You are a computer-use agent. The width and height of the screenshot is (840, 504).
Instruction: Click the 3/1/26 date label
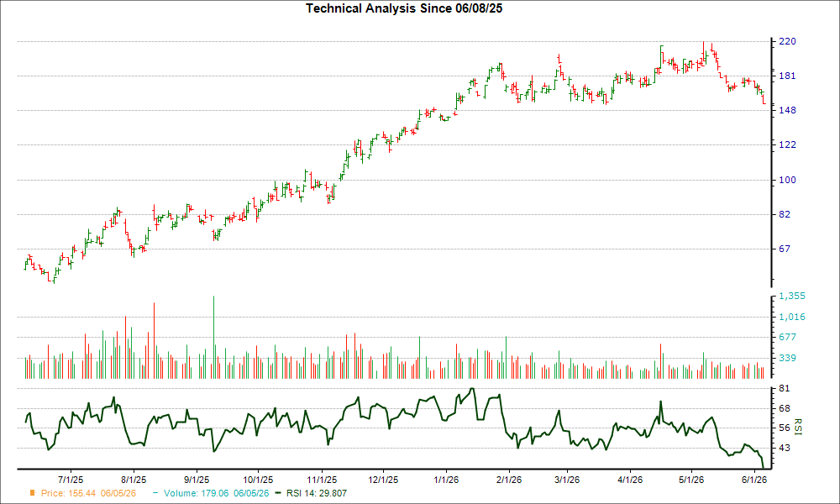[567, 480]
